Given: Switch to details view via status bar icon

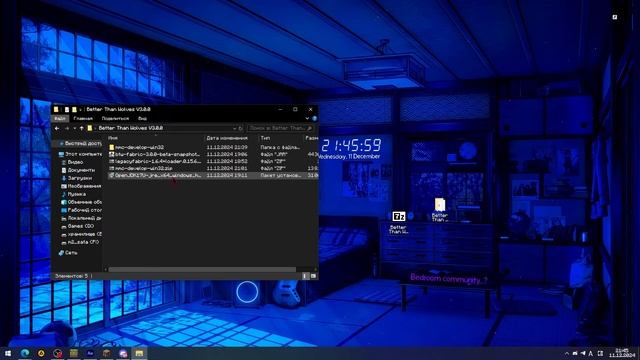Looking at the screenshot, I should pyautogui.click(x=305, y=276).
